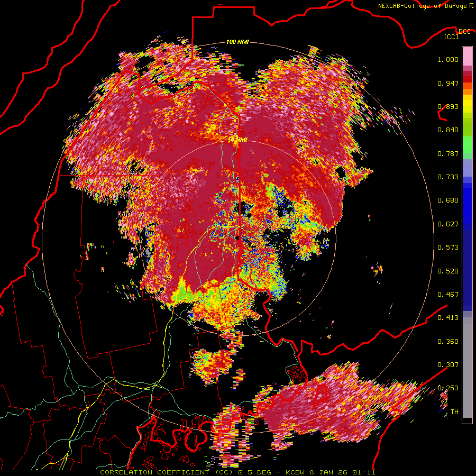Click the 0.893 scale value

pyautogui.click(x=448, y=106)
